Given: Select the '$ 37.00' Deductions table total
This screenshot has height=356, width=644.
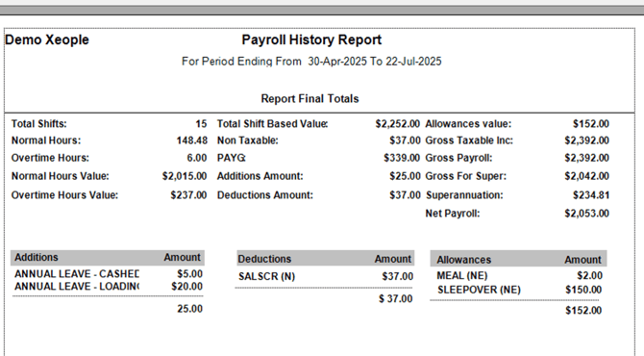Looking at the screenshot, I should [x=395, y=299].
